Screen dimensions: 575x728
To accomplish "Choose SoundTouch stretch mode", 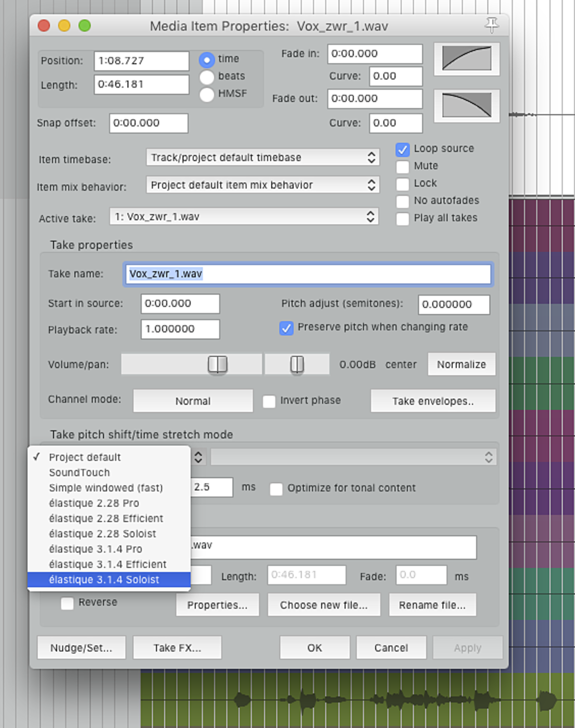I will [x=109, y=472].
